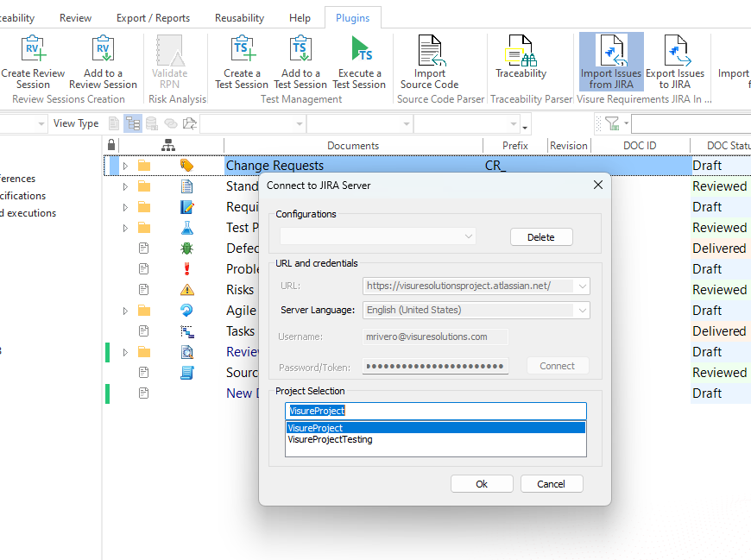Image resolution: width=751 pixels, height=560 pixels.
Task: Click Delete configuration button
Action: pos(541,237)
